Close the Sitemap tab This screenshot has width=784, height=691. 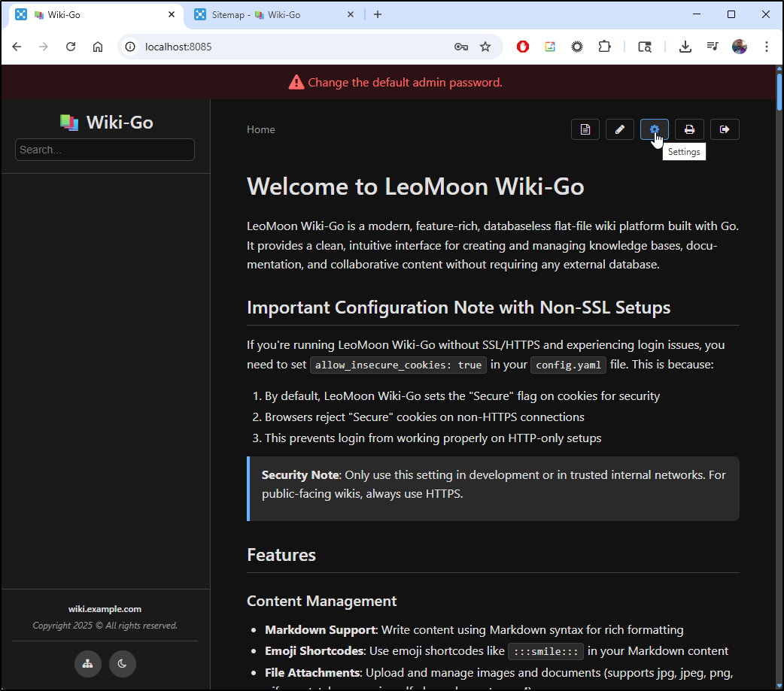[351, 14]
